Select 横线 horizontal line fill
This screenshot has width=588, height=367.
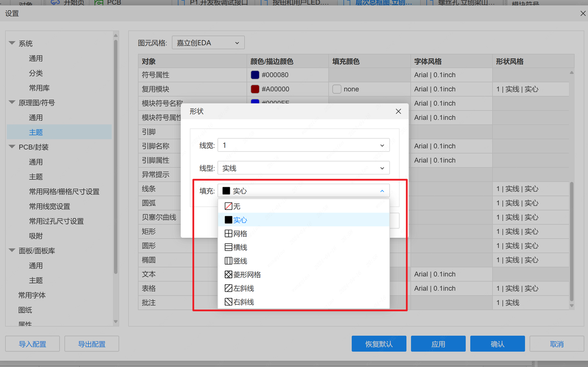304,247
